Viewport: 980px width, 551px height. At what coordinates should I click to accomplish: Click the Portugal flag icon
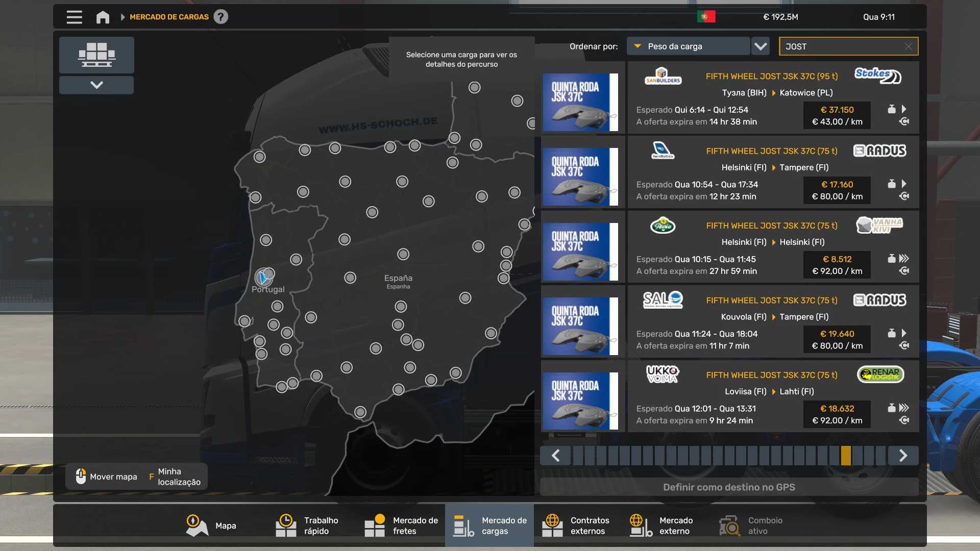point(706,17)
